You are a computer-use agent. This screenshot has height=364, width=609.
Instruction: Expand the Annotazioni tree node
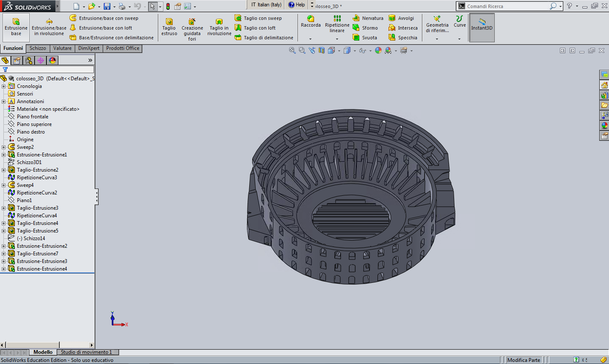click(x=4, y=101)
